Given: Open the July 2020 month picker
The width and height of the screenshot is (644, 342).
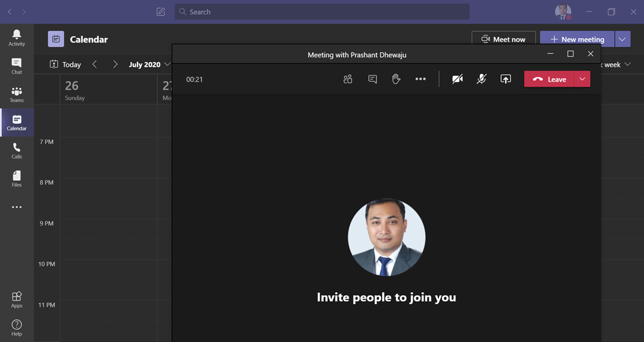Looking at the screenshot, I should tap(149, 64).
